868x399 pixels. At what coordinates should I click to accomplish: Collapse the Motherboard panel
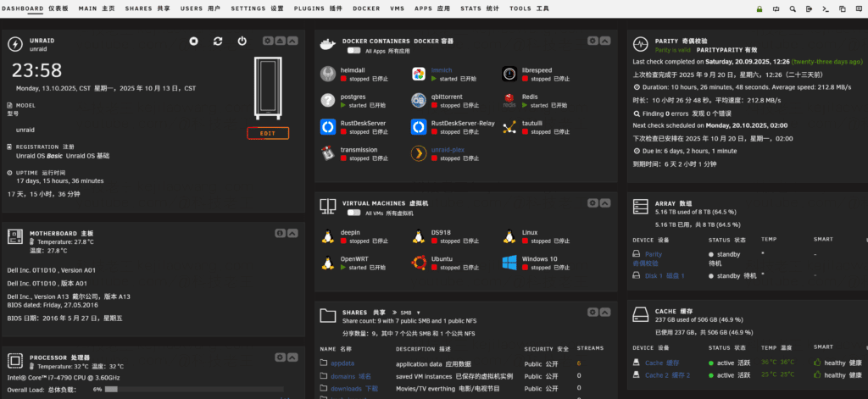pos(292,234)
